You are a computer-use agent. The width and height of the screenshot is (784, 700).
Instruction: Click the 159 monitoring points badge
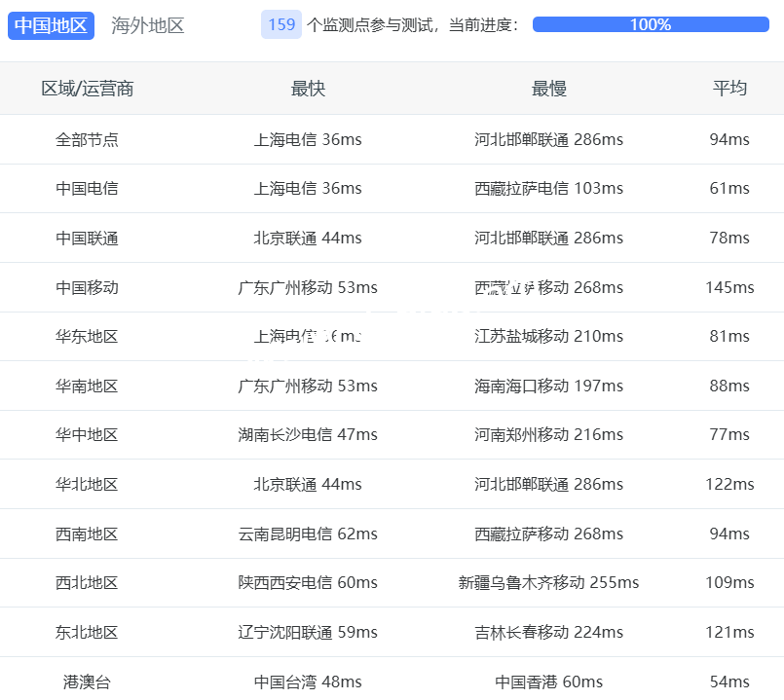click(281, 25)
